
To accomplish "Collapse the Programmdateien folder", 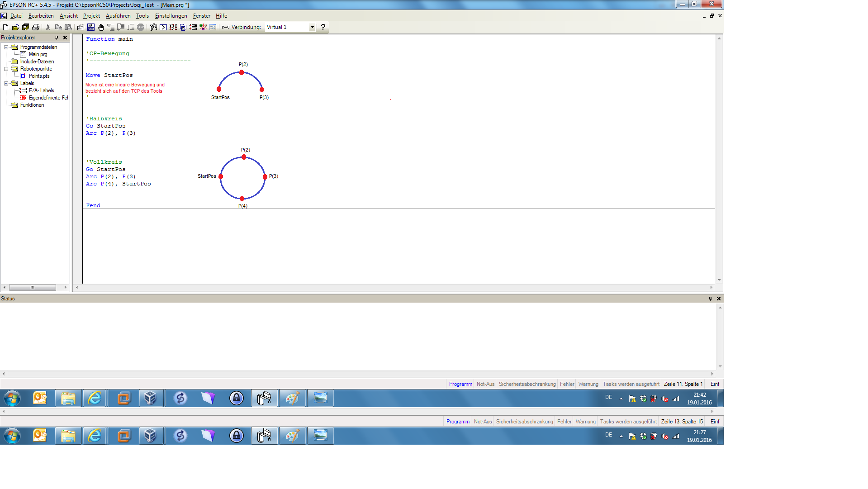I will (x=6, y=47).
